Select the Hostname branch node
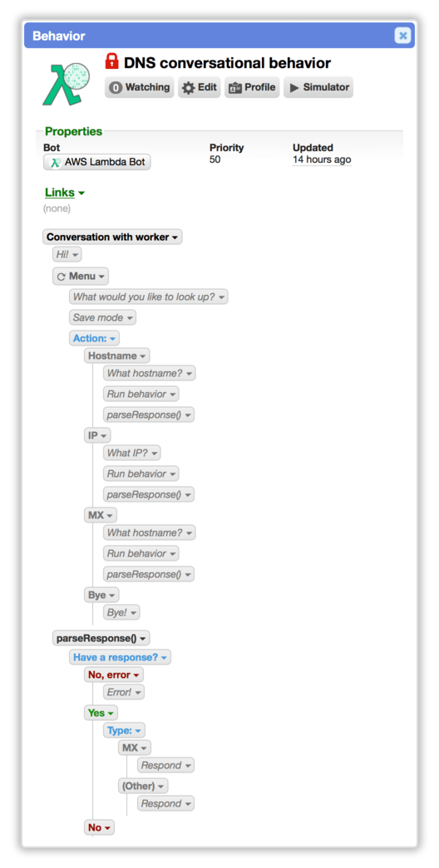439x868 pixels. pyautogui.click(x=117, y=356)
